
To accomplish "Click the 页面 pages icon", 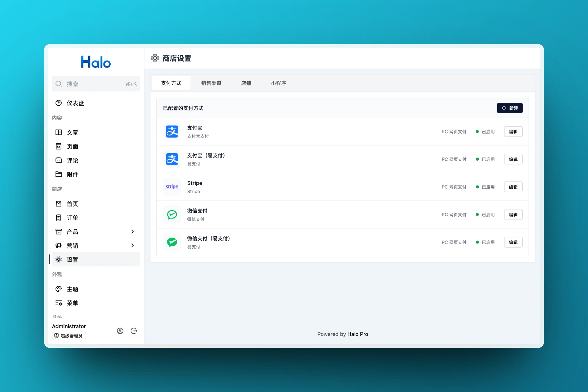I will [58, 146].
